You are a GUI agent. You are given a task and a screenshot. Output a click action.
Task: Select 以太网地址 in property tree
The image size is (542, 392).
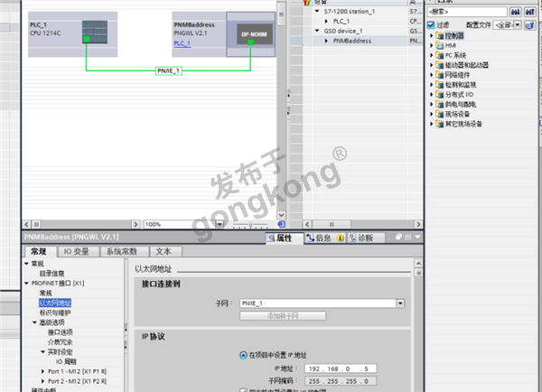[x=55, y=303]
